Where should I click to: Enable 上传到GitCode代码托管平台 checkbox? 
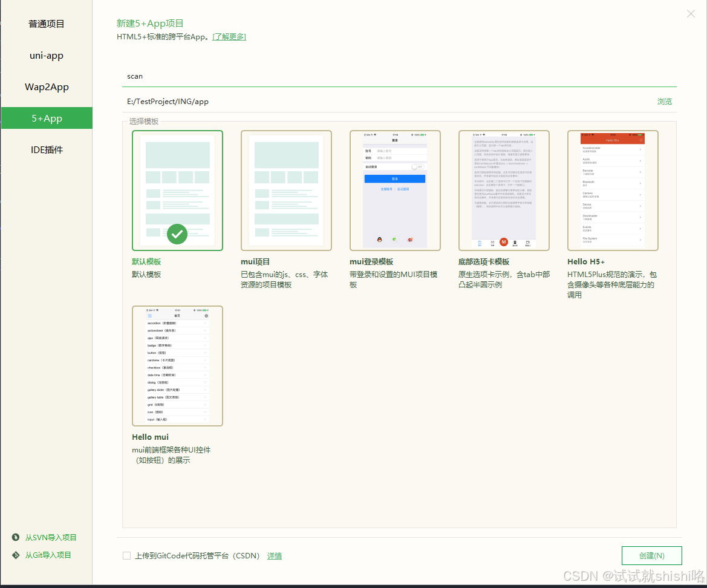point(126,555)
